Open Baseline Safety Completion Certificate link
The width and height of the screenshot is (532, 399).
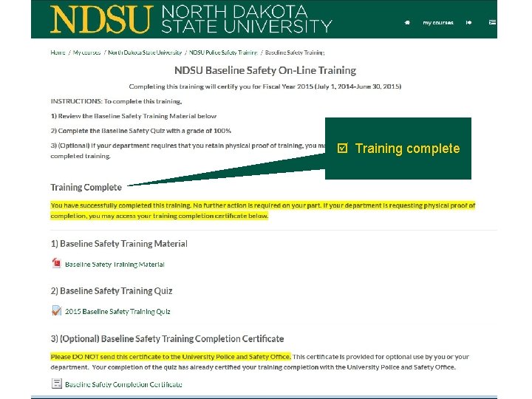(123, 384)
